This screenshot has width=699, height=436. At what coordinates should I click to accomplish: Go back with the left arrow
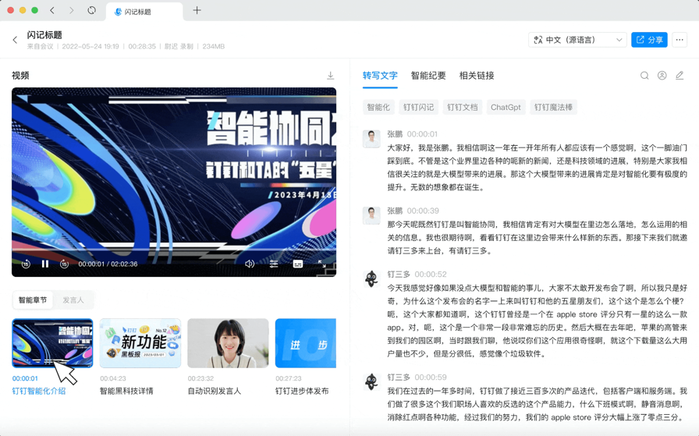pos(15,40)
